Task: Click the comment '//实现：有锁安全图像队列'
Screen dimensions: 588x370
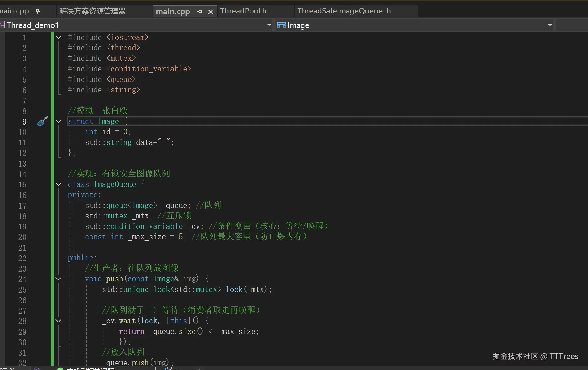Action: tap(119, 174)
